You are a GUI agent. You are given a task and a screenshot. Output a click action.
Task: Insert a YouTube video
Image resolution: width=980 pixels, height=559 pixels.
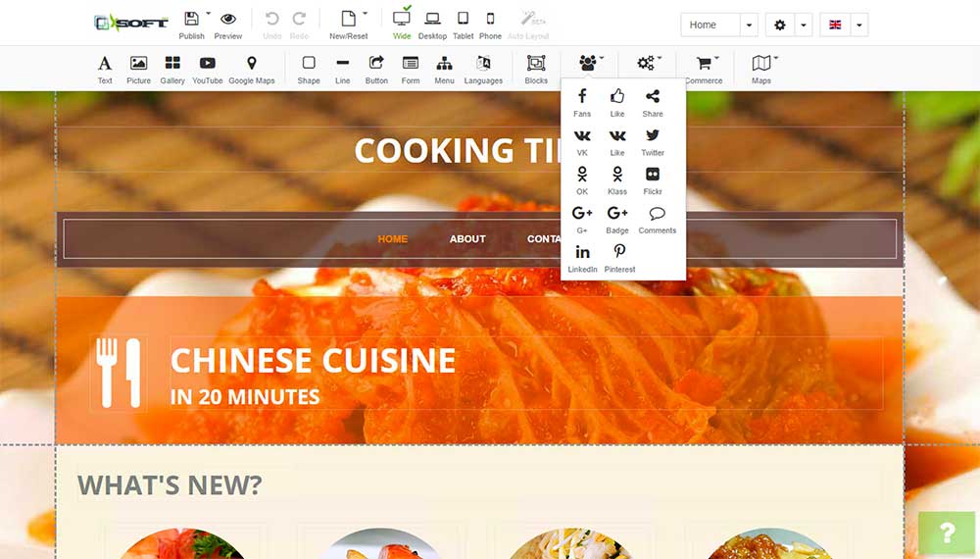coord(207,69)
